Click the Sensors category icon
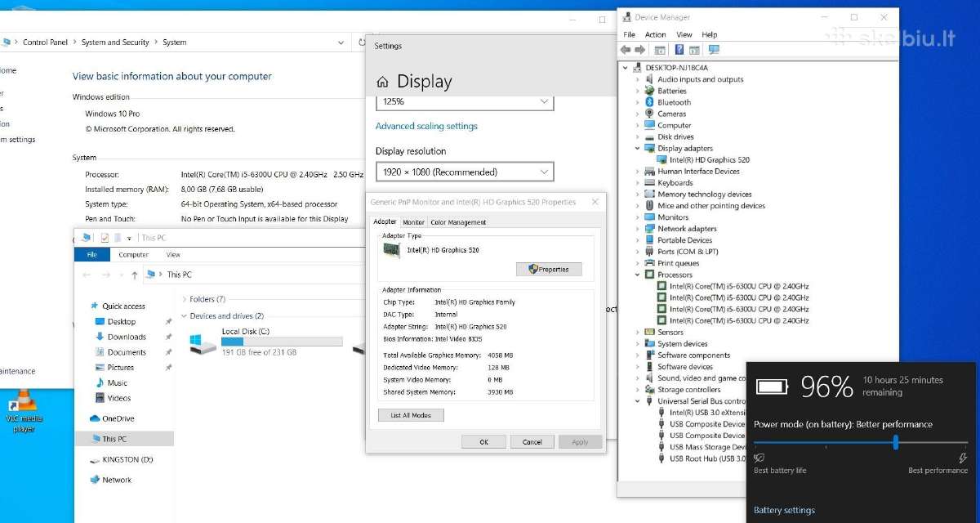 point(650,332)
